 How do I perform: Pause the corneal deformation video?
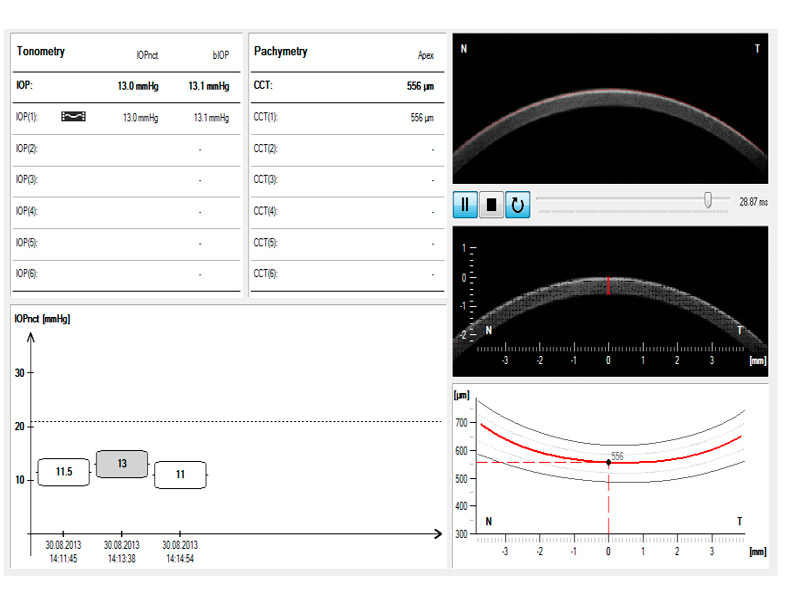point(465,205)
